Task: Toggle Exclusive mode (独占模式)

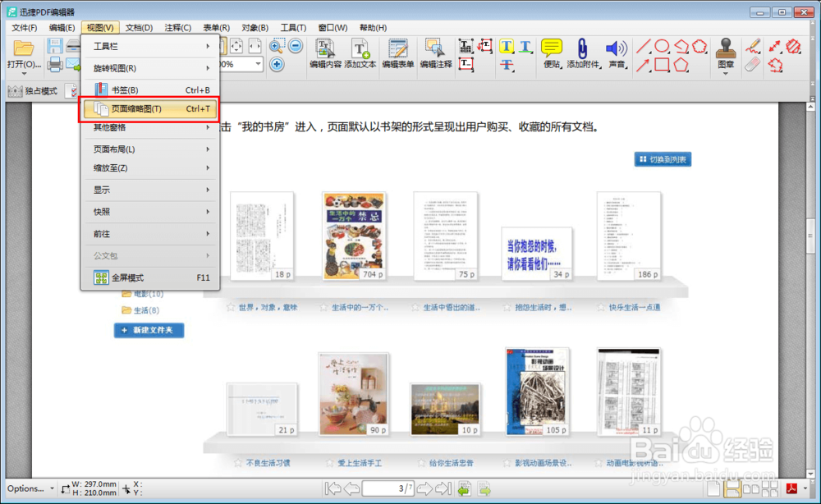Action: point(33,91)
